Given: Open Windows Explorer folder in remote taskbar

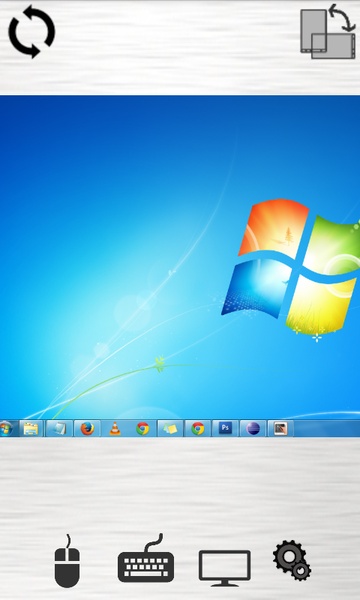Looking at the screenshot, I should (x=31, y=429).
